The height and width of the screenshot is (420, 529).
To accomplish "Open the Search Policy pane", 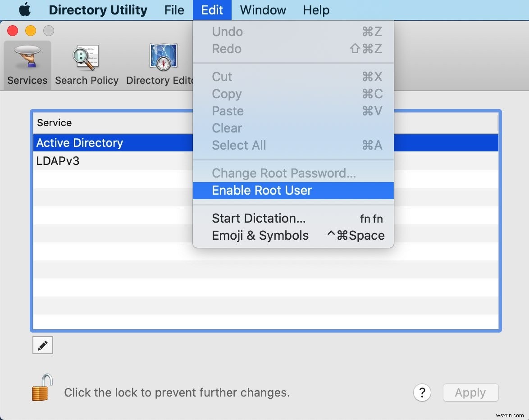I will click(86, 65).
